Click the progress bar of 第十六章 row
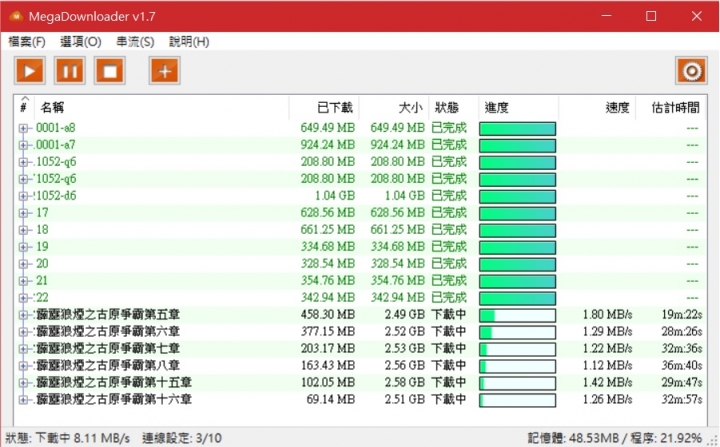Screen dimensions: 720x447 (x=518, y=400)
